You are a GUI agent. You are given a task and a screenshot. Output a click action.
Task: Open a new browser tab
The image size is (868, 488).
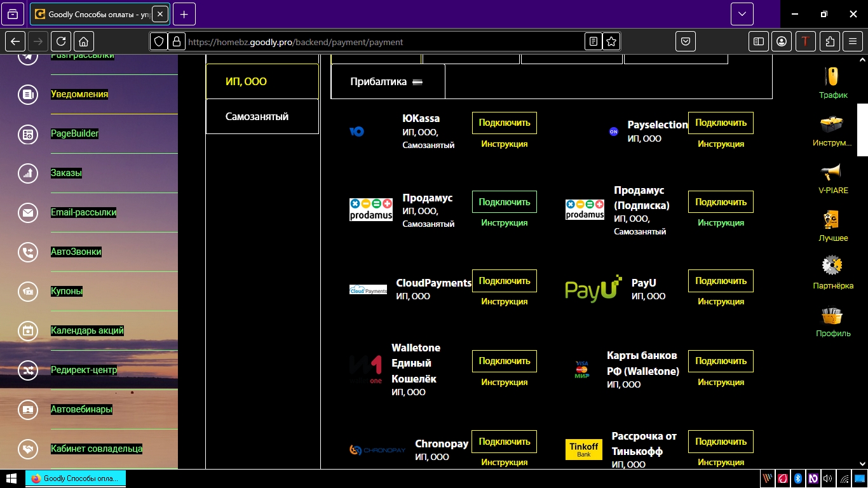pos(184,14)
